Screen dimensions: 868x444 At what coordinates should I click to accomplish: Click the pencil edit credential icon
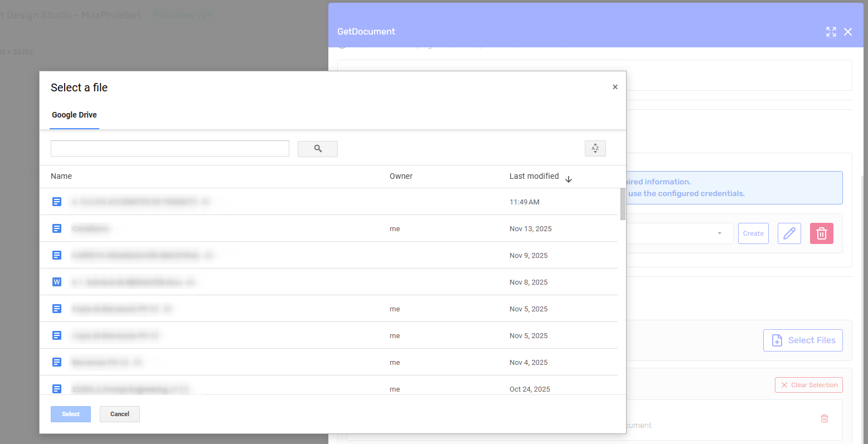click(x=789, y=233)
